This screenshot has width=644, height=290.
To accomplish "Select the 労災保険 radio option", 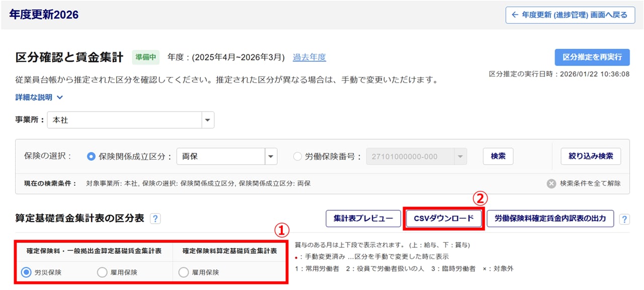I will [26, 272].
